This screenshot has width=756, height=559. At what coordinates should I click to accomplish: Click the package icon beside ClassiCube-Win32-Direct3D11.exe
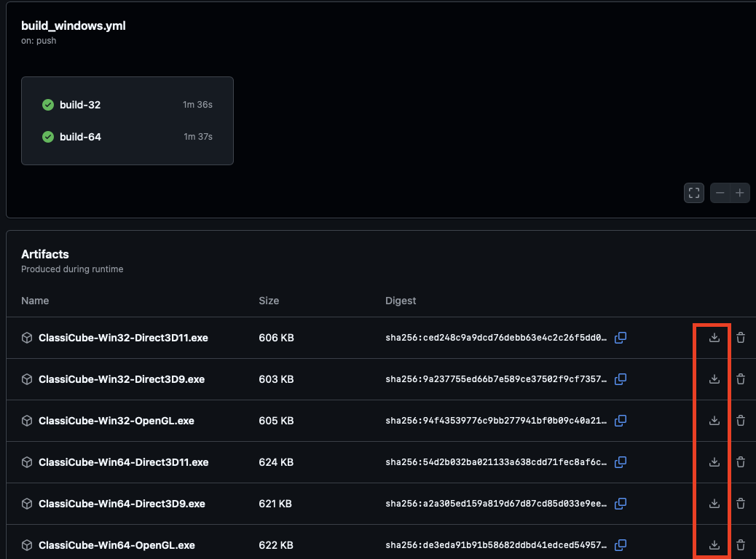pos(27,338)
